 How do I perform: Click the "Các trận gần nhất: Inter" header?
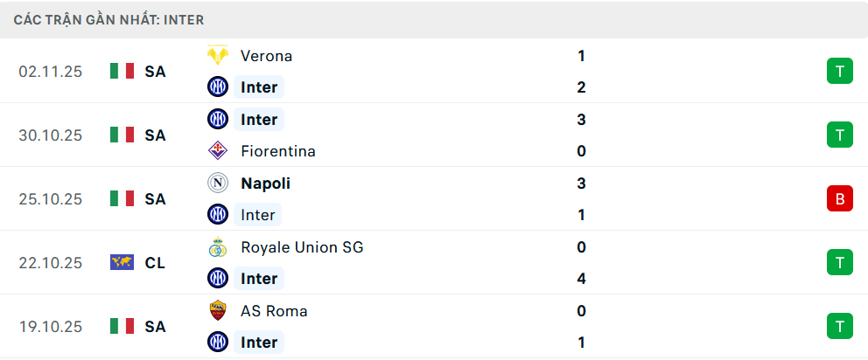point(109,19)
